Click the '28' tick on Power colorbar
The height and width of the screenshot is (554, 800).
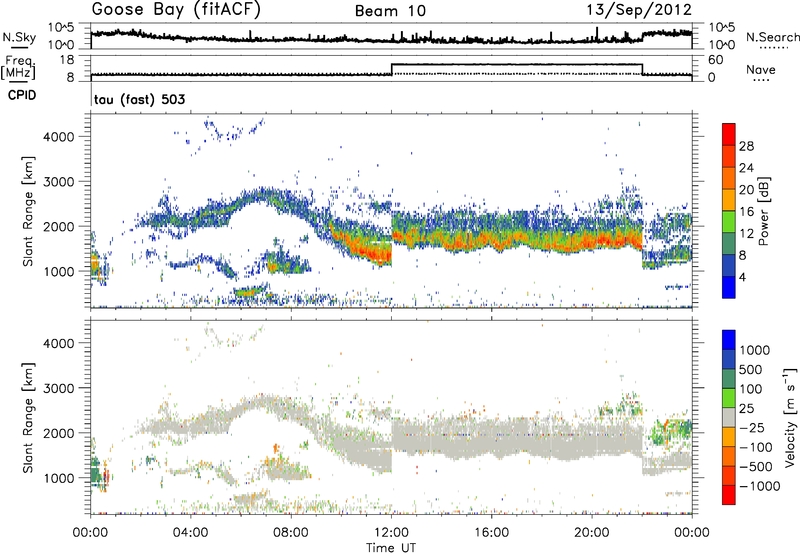746,146
